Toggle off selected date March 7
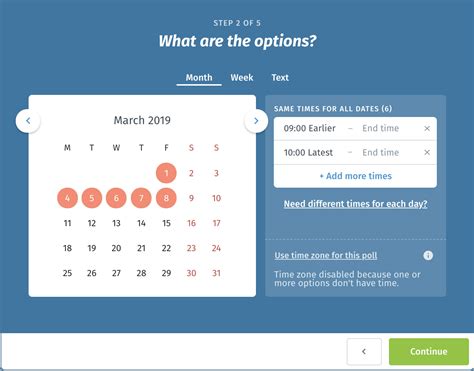This screenshot has height=371, width=474. tap(141, 198)
